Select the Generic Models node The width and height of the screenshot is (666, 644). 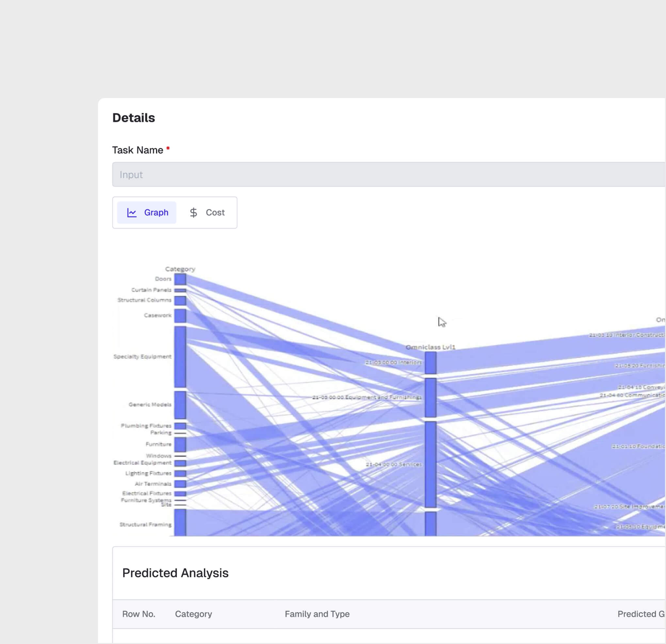[180, 405]
